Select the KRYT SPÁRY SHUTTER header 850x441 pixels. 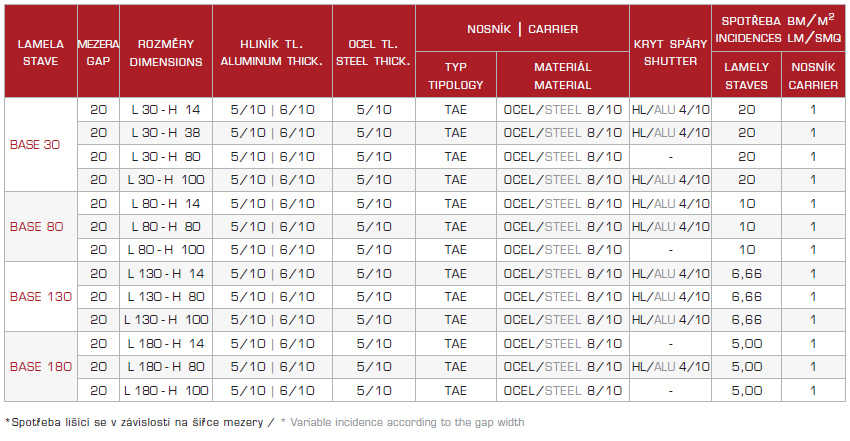671,52
